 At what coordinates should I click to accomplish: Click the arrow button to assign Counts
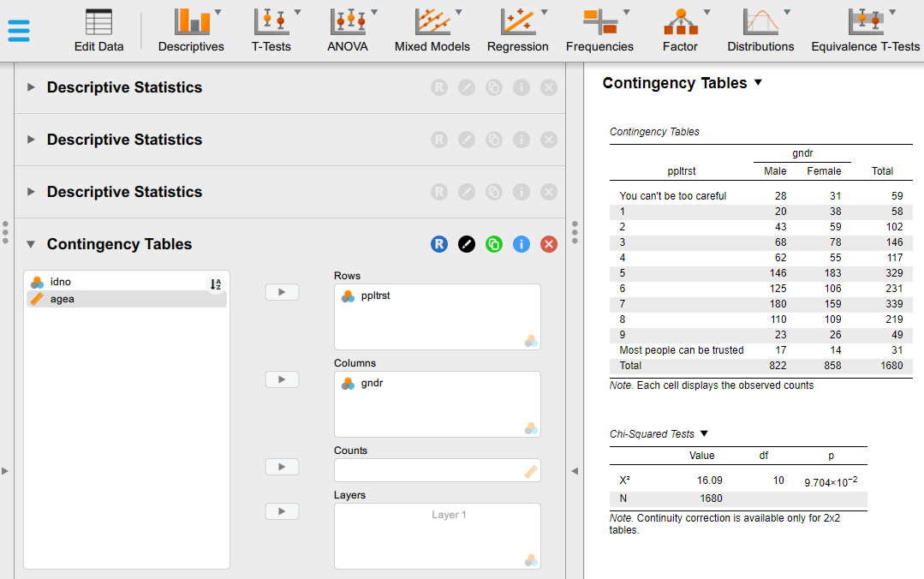click(282, 467)
